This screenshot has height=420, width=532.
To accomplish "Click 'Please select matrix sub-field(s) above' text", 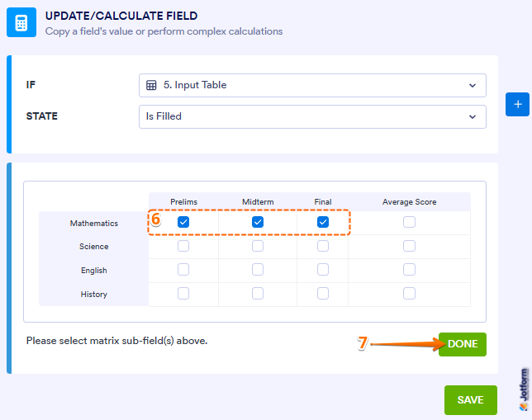I will [x=116, y=341].
